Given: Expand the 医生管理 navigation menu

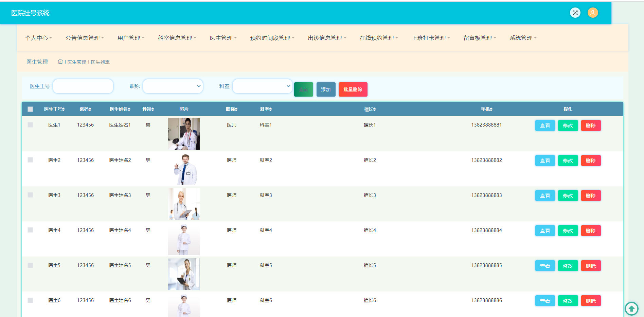Looking at the screenshot, I should (223, 38).
